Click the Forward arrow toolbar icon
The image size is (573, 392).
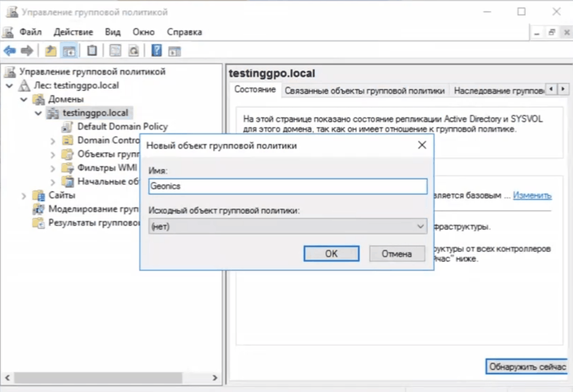[27, 51]
